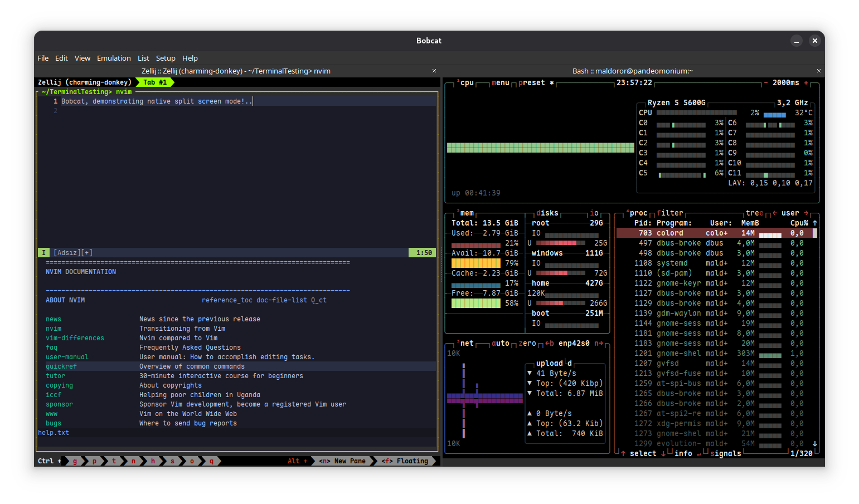The image size is (859, 504).
Task: Toggle process tree view in btop
Action: click(754, 213)
